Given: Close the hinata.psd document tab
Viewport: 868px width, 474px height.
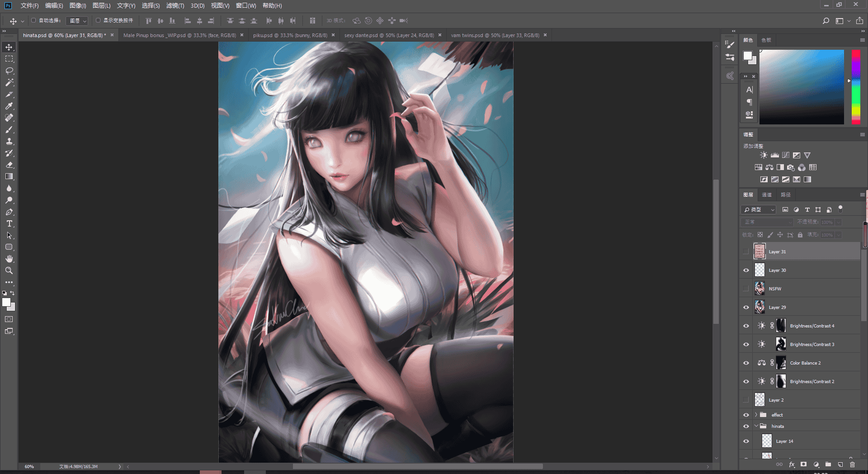Looking at the screenshot, I should (112, 35).
